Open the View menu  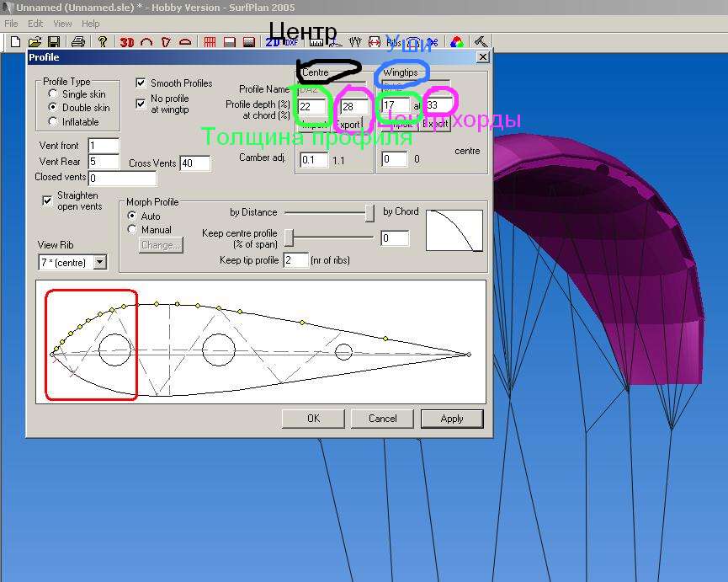pos(62,24)
